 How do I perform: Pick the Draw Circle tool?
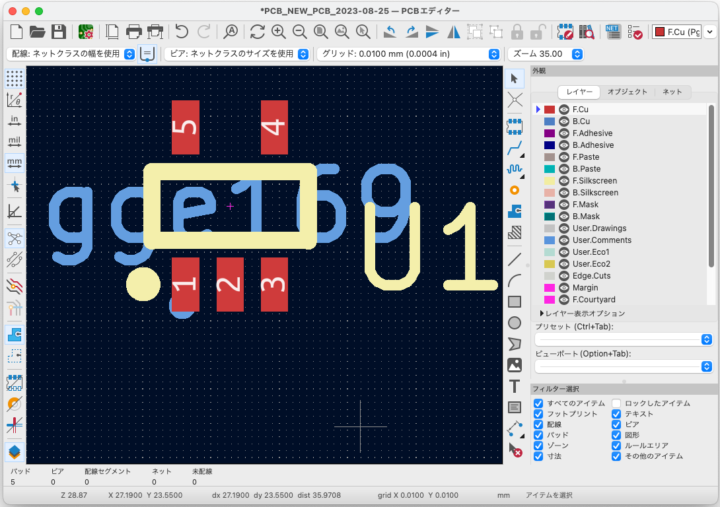(515, 322)
